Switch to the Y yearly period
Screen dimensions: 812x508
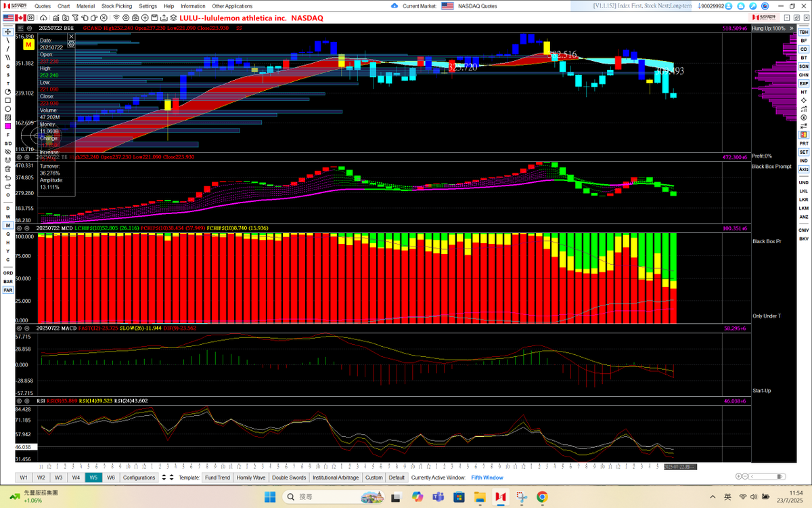(7, 251)
